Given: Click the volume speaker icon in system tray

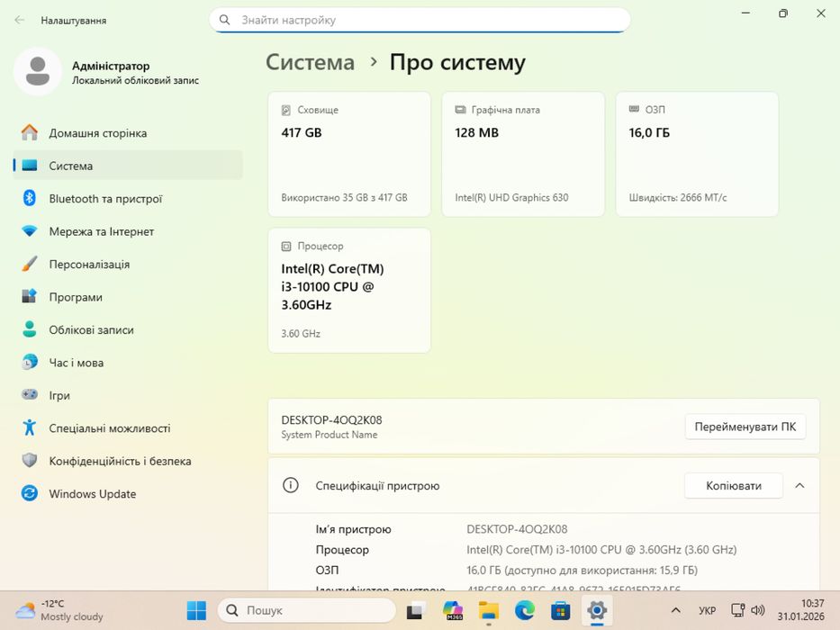Looking at the screenshot, I should pyautogui.click(x=757, y=610).
